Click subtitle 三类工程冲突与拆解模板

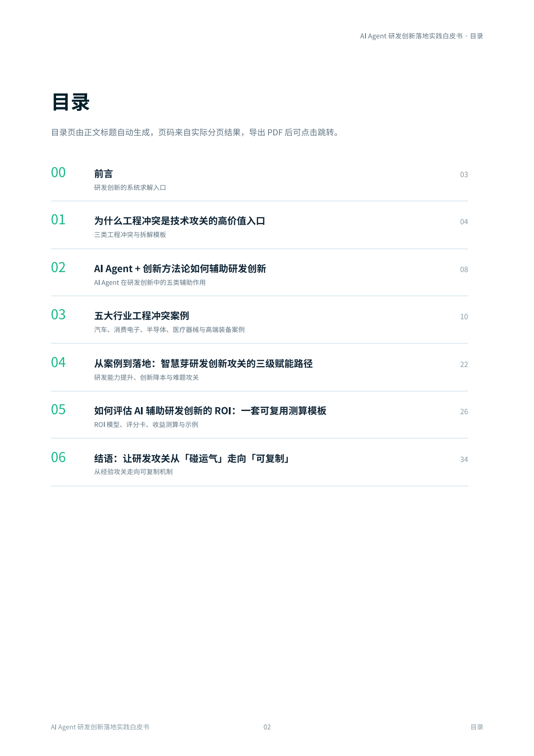coord(130,235)
